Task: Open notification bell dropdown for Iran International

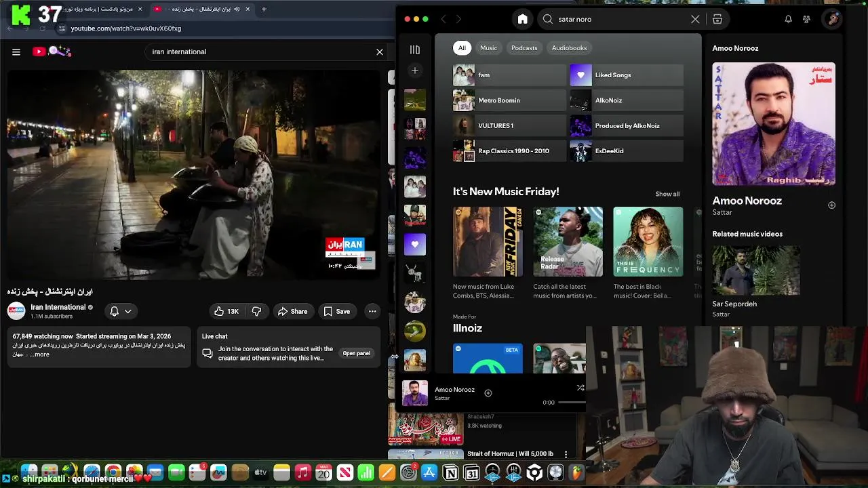Action: point(121,311)
